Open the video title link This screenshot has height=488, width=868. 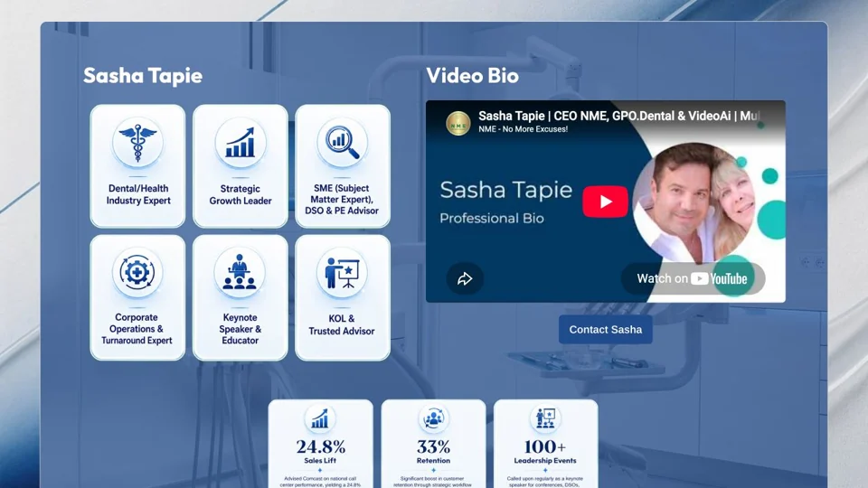pyautogui.click(x=618, y=116)
